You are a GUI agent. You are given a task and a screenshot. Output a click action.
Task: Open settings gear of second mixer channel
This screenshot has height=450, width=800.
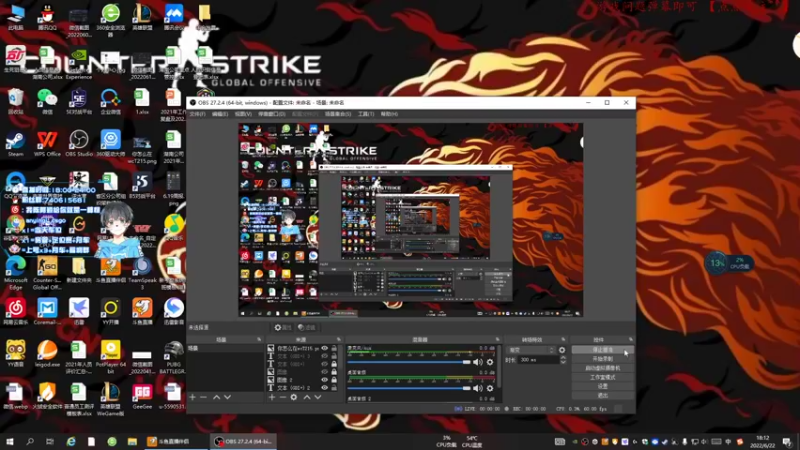coord(490,388)
